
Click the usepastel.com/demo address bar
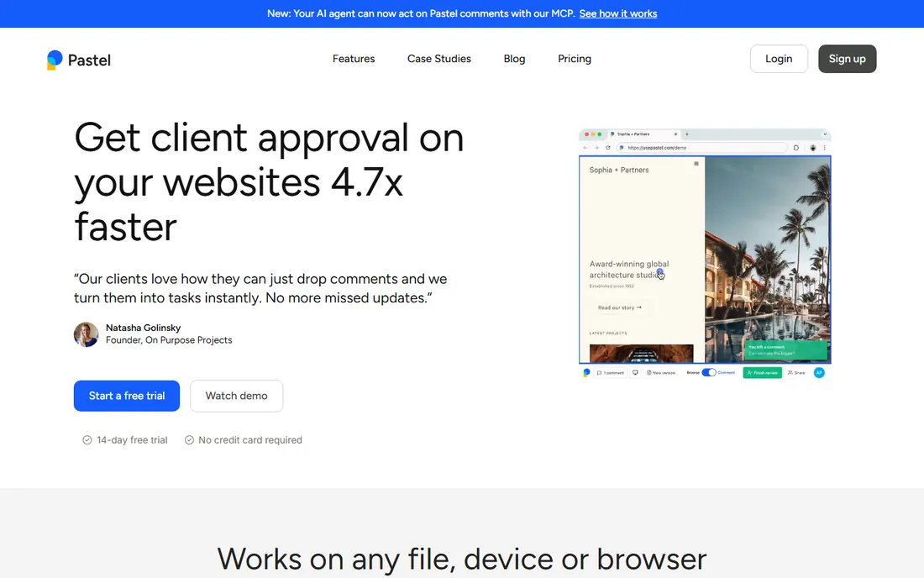[x=702, y=147]
